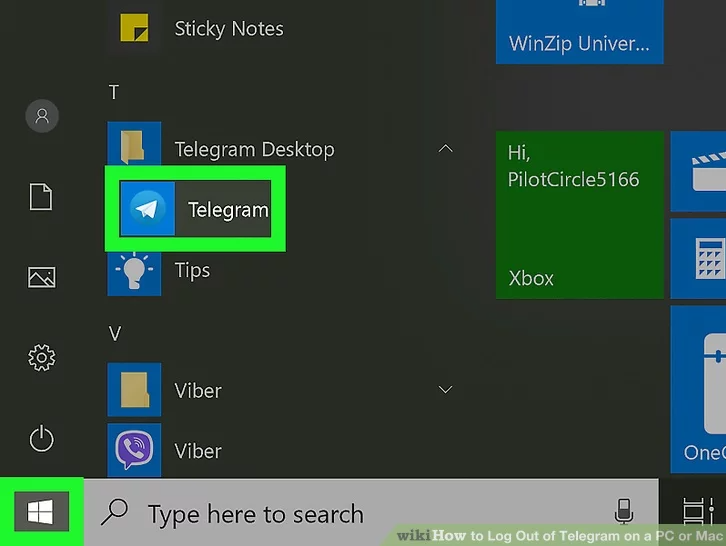Open Settings gear in Start sidebar
The height and width of the screenshot is (546, 726).
point(42,358)
